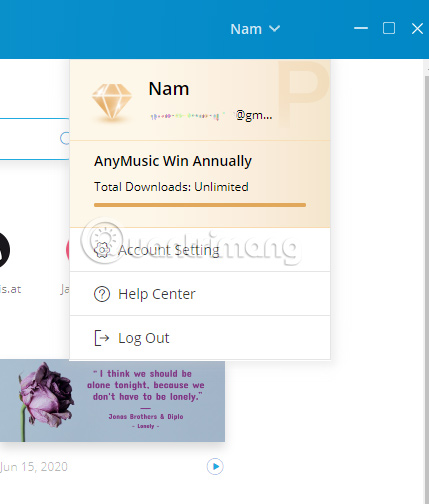Click the Nam profile name in panel
The width and height of the screenshot is (429, 504).
click(169, 89)
